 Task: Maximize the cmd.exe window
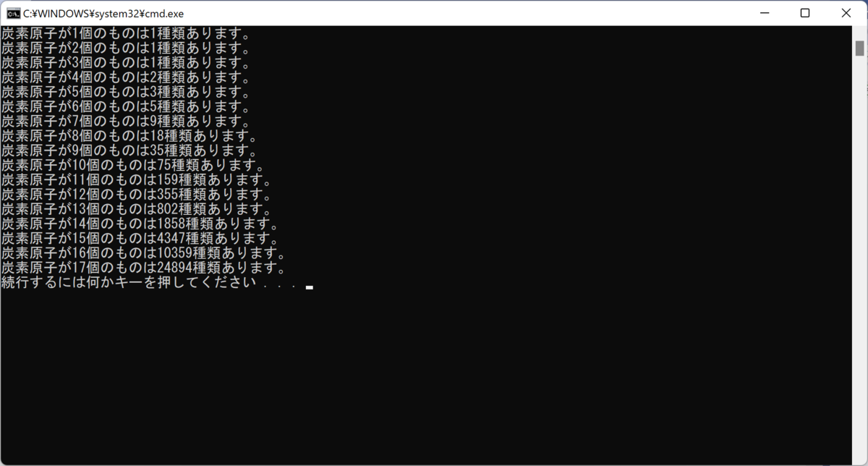(805, 13)
